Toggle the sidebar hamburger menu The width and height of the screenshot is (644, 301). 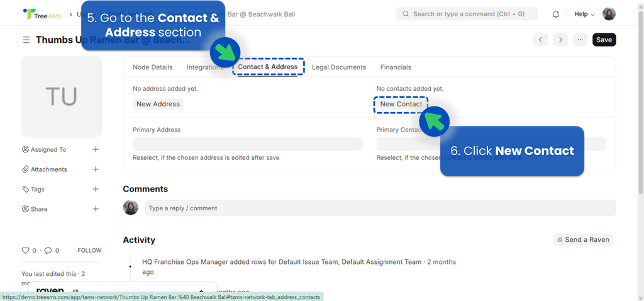click(26, 40)
